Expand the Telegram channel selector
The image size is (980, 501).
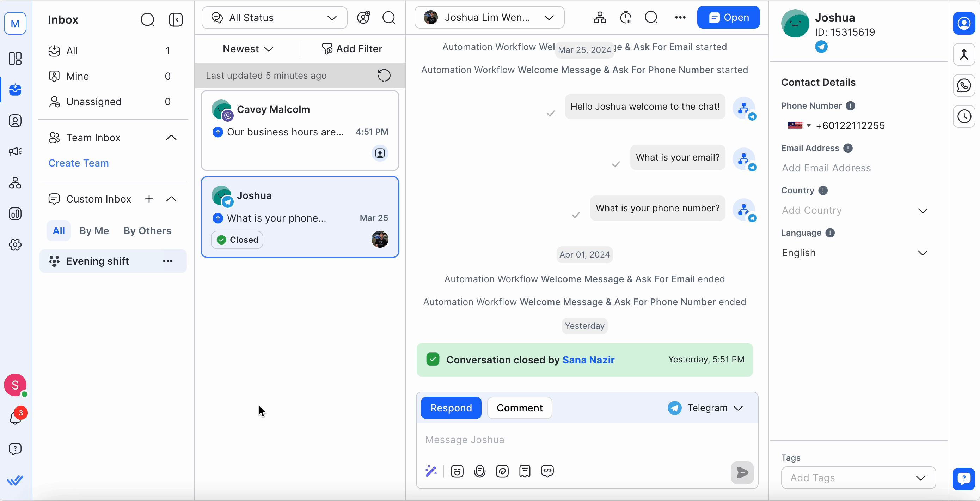coord(706,408)
